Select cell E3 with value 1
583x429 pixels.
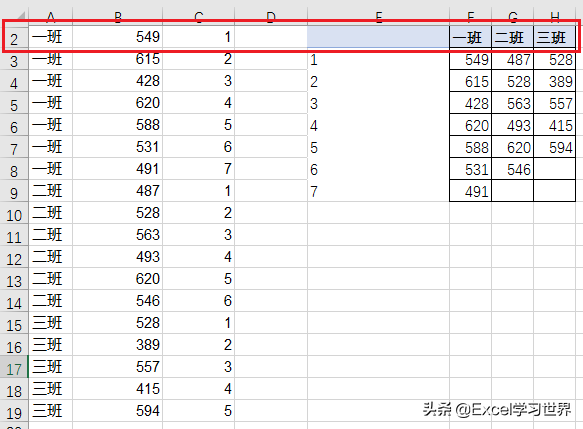click(378, 59)
